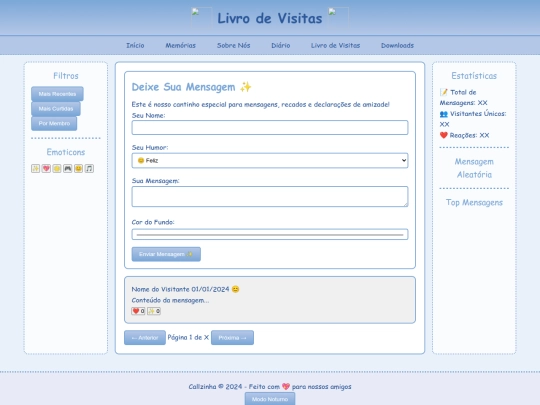
Task: React with heart on visitor message
Action: [138, 311]
